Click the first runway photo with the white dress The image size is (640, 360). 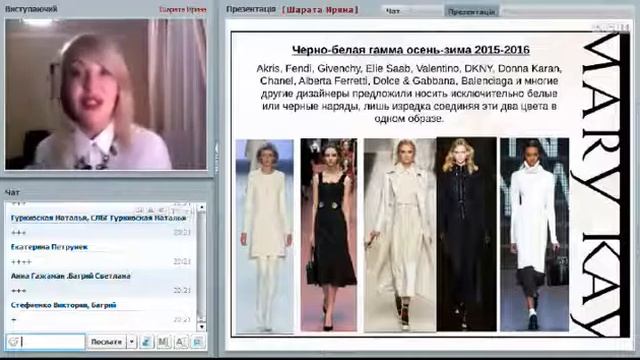[264, 236]
